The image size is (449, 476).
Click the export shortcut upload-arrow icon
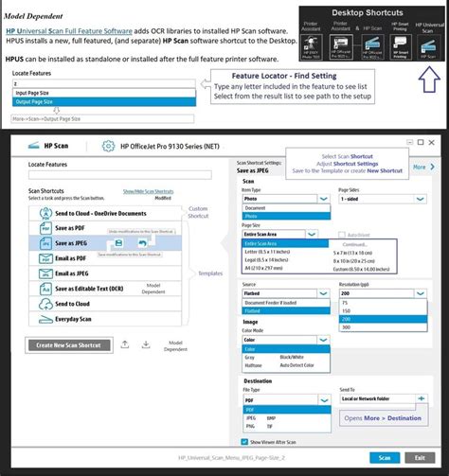click(125, 344)
